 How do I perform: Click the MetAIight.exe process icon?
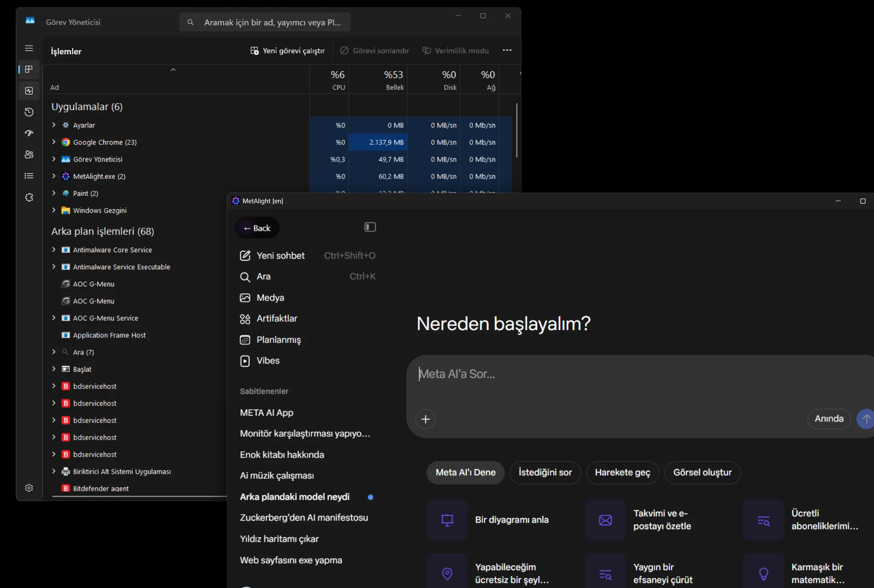[66, 176]
